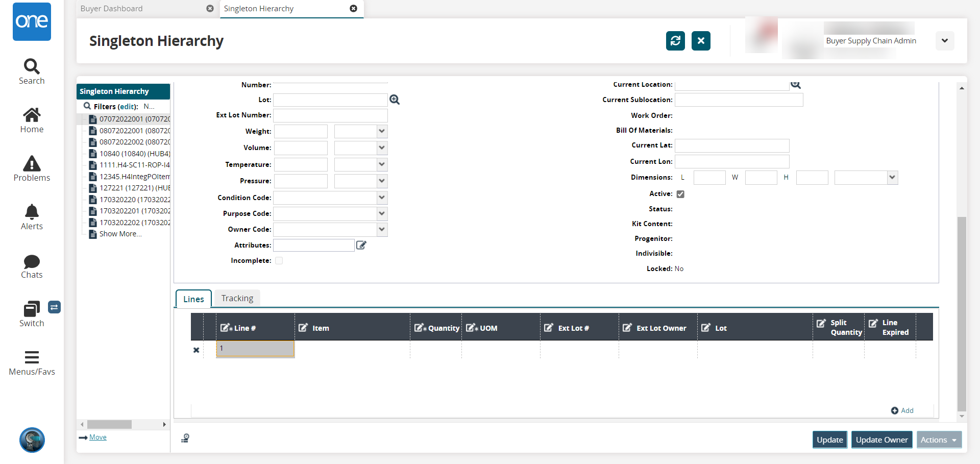Toggle the Active checkbox
The width and height of the screenshot is (980, 464).
(x=680, y=194)
